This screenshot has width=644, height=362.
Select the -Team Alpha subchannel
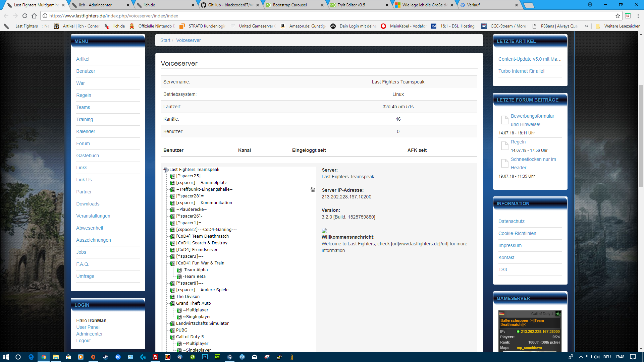click(195, 270)
